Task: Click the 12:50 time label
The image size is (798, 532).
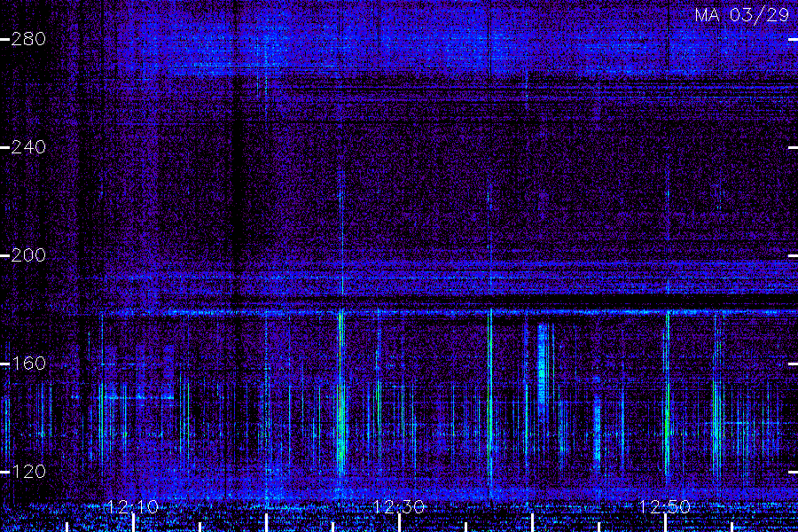Action: point(665,506)
